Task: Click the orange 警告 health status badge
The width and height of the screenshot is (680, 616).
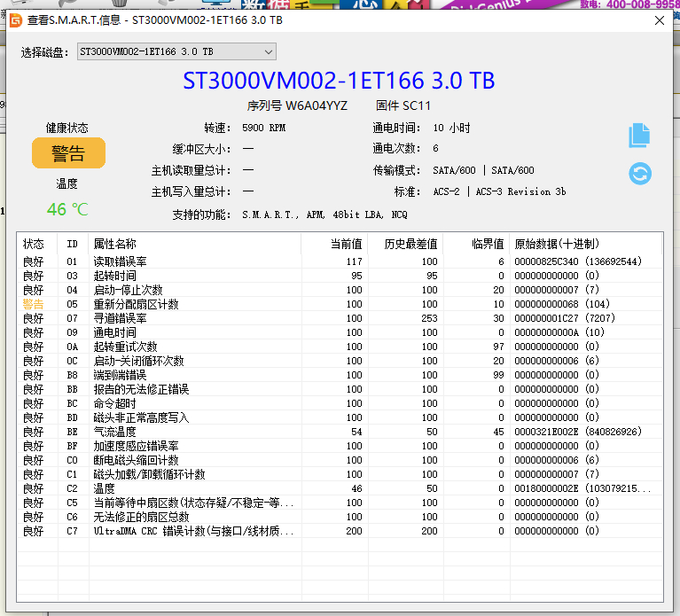Action: (x=68, y=153)
